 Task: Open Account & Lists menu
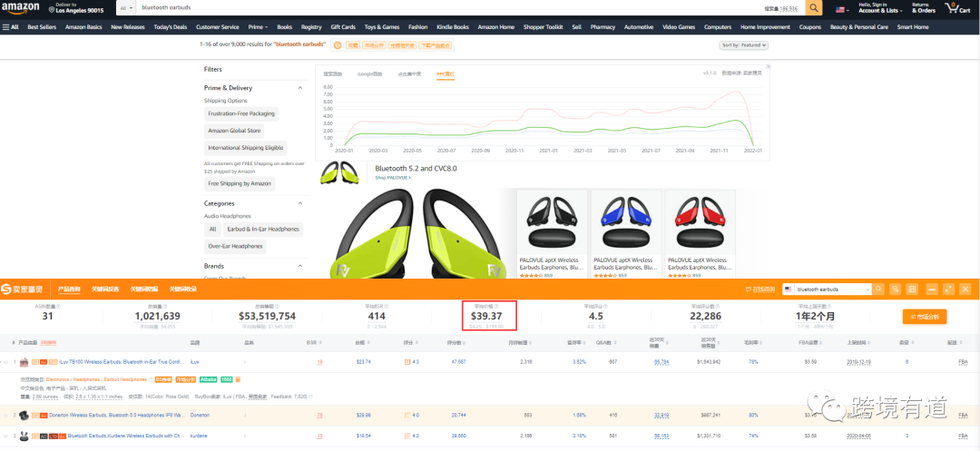(x=878, y=8)
